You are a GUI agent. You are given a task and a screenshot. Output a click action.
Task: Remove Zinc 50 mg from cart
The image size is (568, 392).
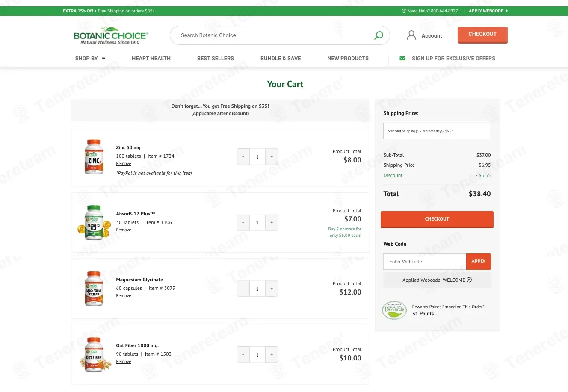(124, 164)
